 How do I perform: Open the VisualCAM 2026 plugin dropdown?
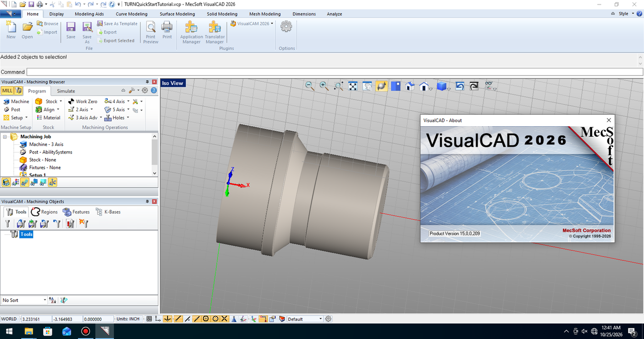click(252, 23)
